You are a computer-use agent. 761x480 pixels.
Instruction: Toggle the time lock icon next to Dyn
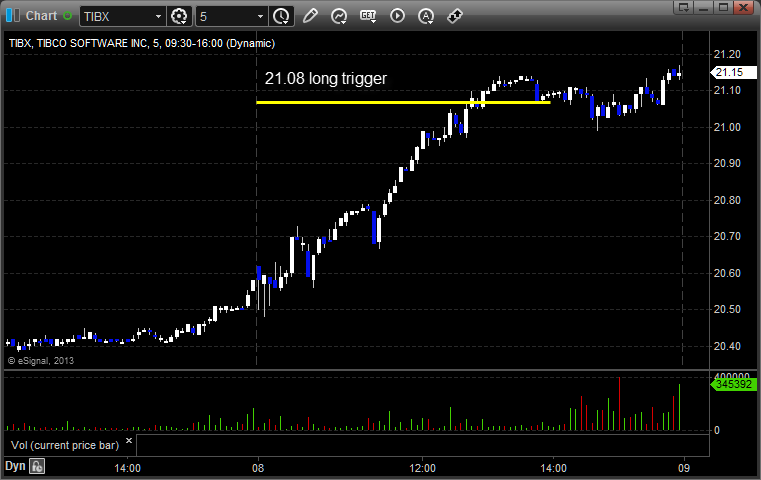[37, 466]
